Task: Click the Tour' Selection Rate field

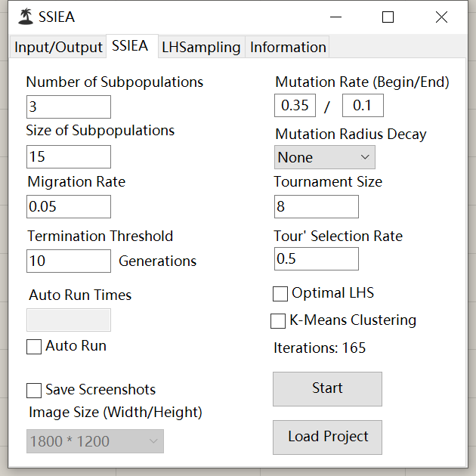Action: click(x=317, y=258)
